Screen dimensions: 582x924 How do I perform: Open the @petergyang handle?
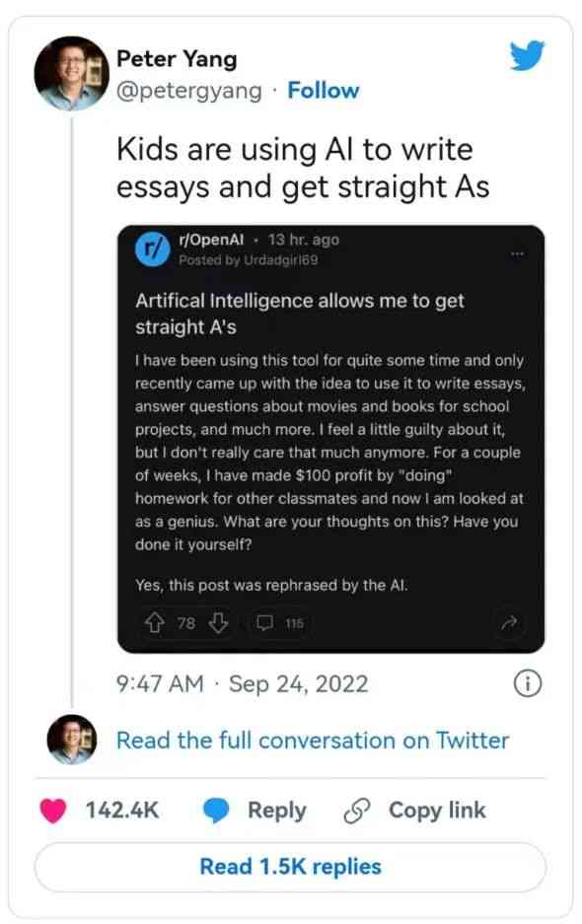[x=188, y=92]
